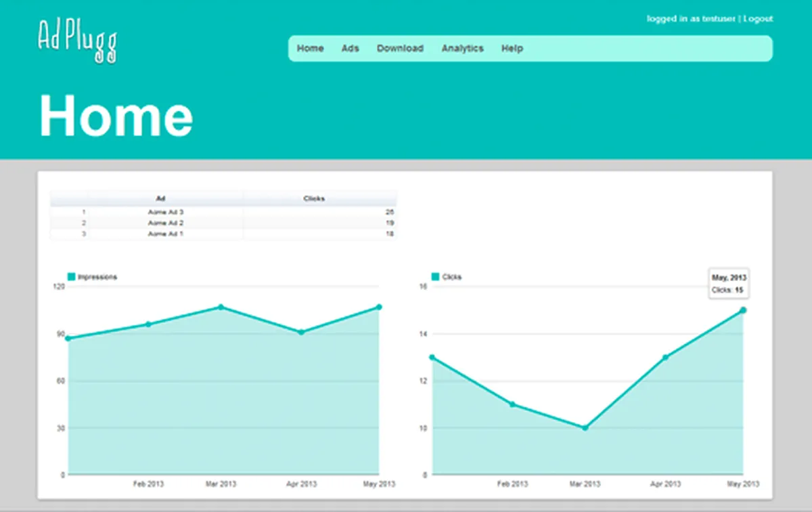
Task: Click the first data point on Clicks chart
Action: click(432, 357)
